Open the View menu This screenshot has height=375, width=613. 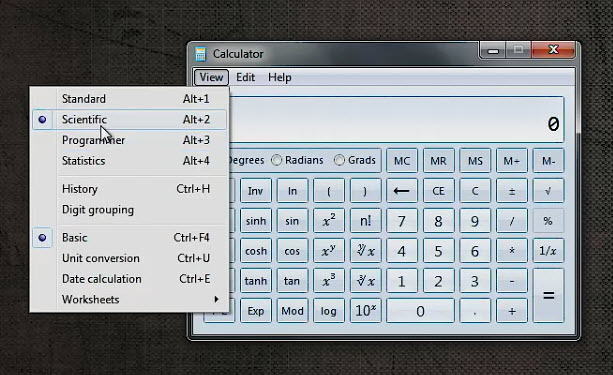(x=211, y=77)
